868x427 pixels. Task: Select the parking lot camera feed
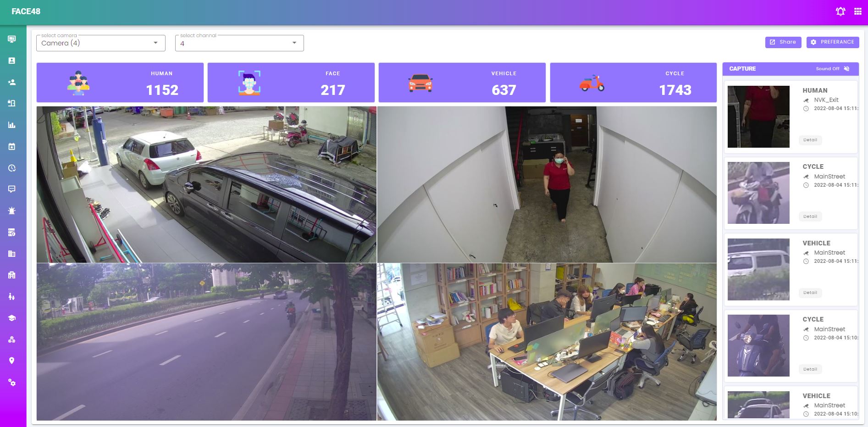(206, 184)
